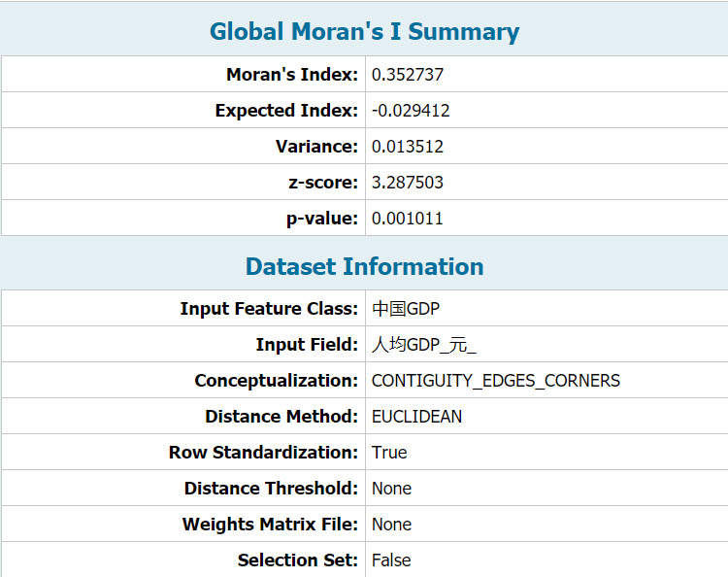Select the CONTIGUITY_EDGES_CORNERS conceptualization value

click(496, 381)
